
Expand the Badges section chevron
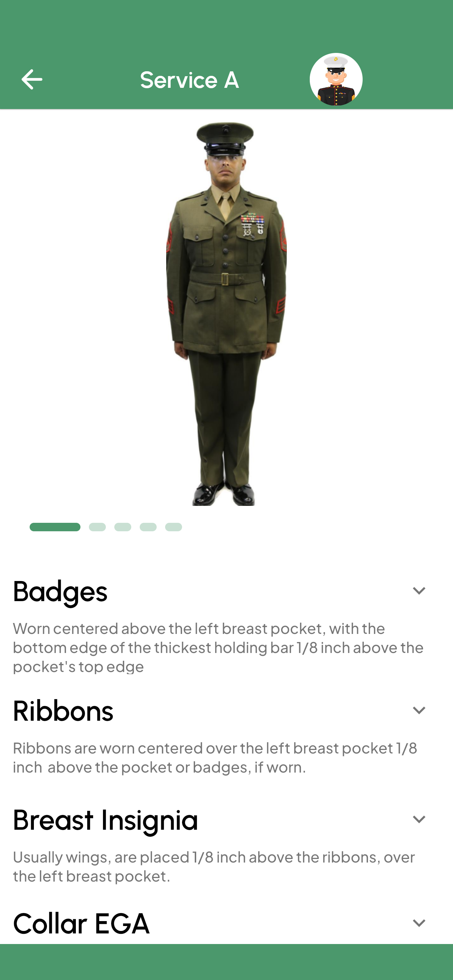(419, 591)
